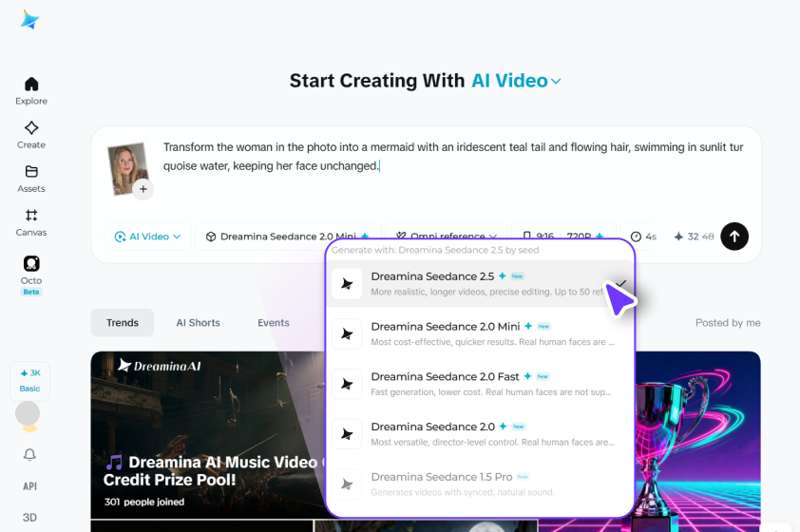The width and height of the screenshot is (800, 532).
Task: Click the uploaded woman photo thumbnail
Action: (126, 167)
